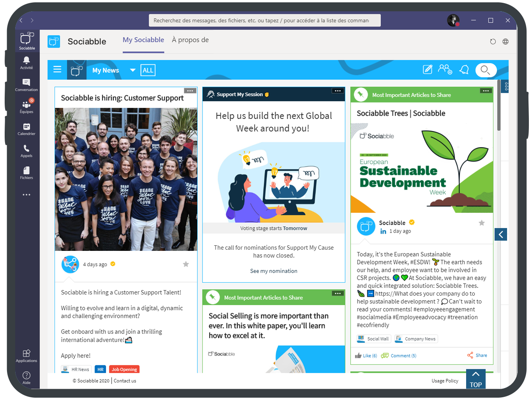
Task: Click the feed vertical scrollbar thumb
Action: coord(499,105)
